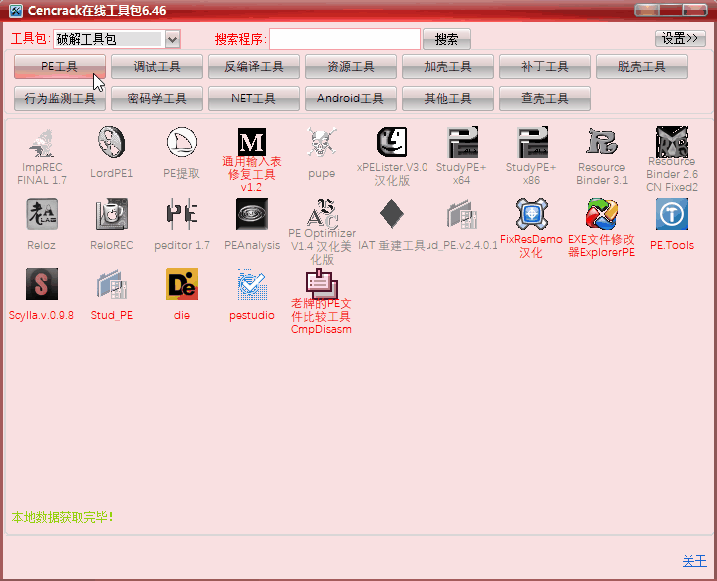
Task: Open the StudyPE+ x64 icon
Action: pyautogui.click(x=462, y=142)
